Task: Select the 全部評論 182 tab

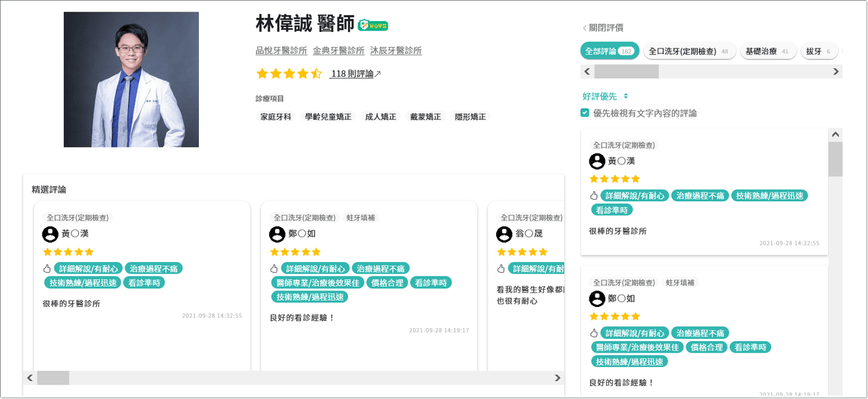Action: point(610,51)
